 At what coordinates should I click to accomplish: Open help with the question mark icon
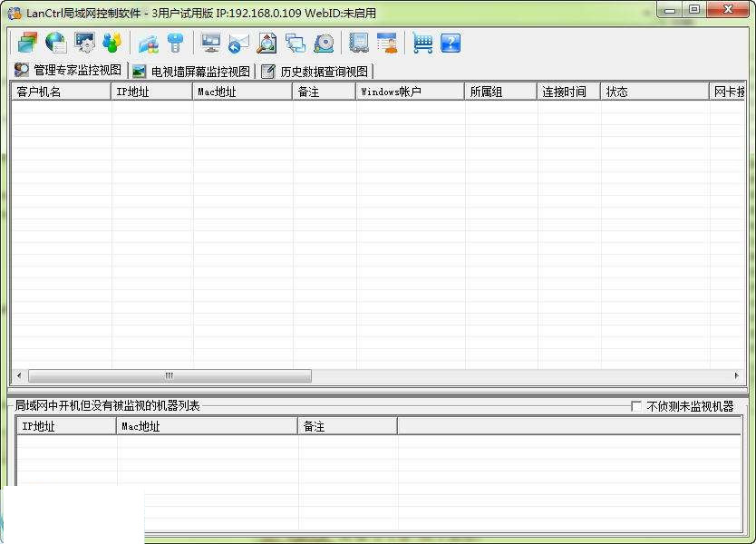click(451, 43)
